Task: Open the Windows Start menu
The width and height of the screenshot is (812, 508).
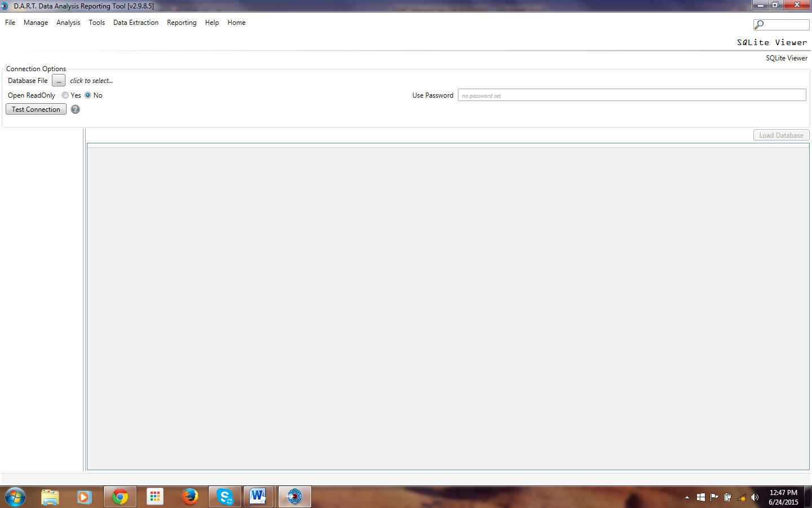Action: (x=15, y=497)
